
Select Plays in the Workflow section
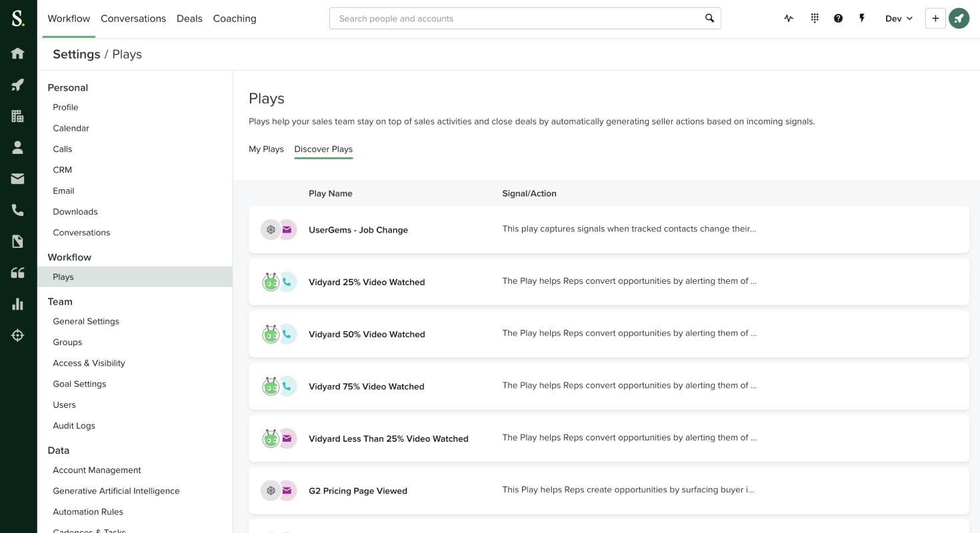135,277
